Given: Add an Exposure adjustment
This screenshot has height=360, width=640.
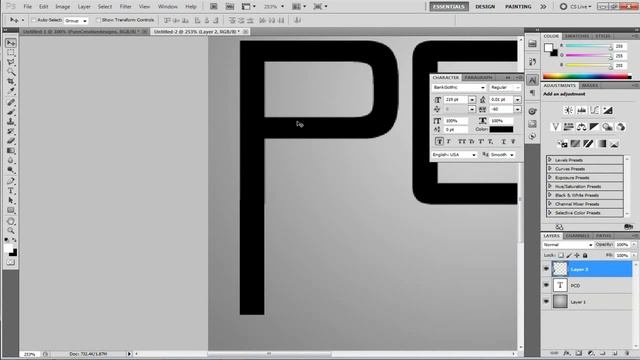Looking at the screenshot, I should coord(607,110).
